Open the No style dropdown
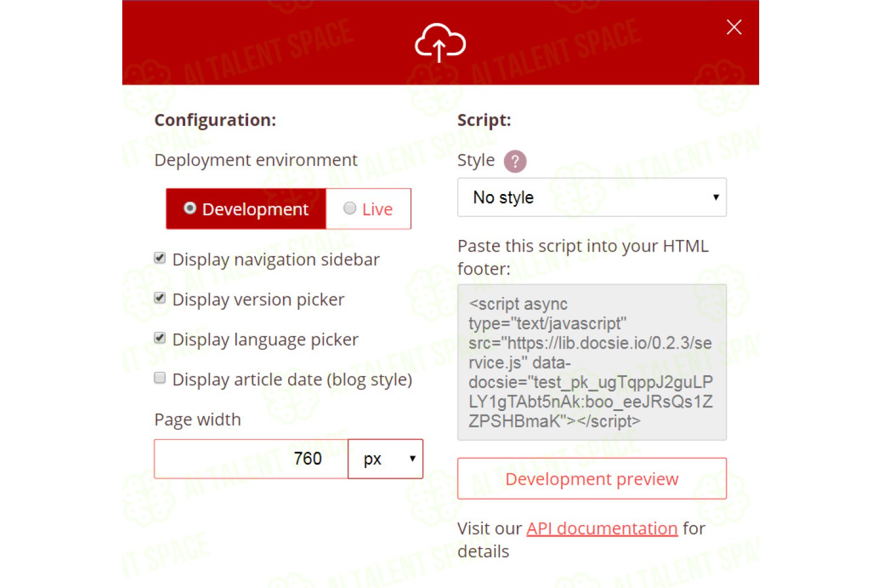882x588 pixels. (592, 197)
